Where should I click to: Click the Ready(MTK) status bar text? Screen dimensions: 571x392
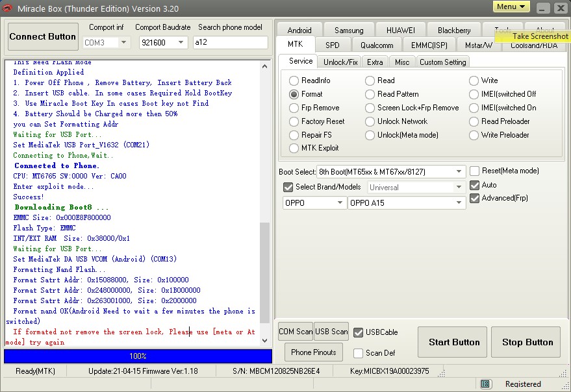(35, 371)
